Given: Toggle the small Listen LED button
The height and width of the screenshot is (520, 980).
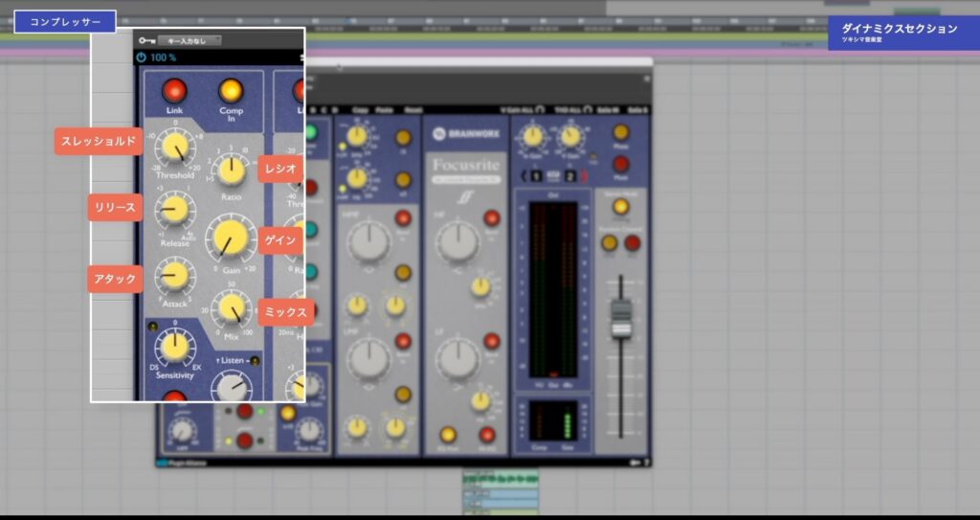Looking at the screenshot, I should [255, 361].
